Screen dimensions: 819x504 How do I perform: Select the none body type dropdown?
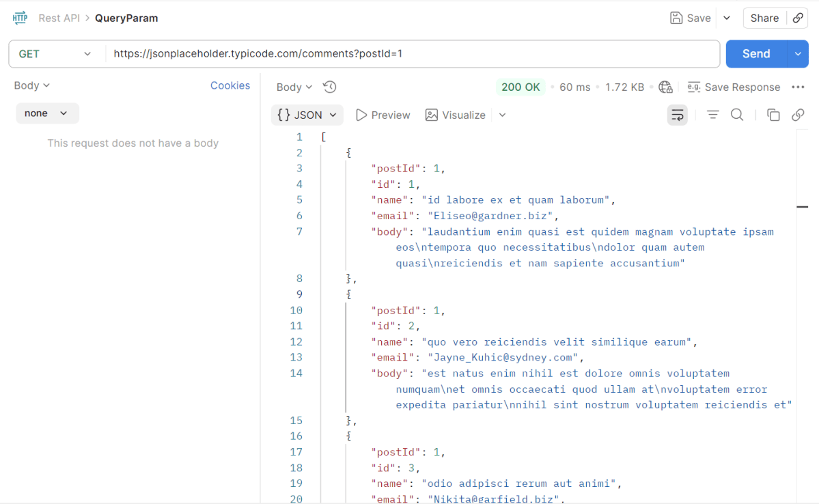pyautogui.click(x=47, y=113)
